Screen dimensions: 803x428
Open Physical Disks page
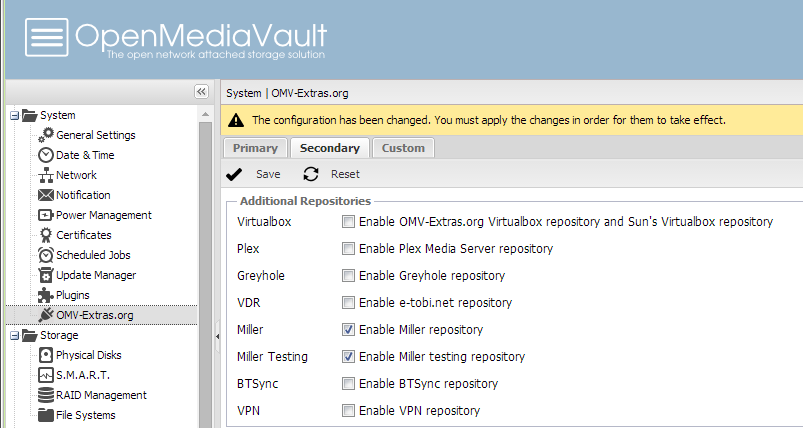click(89, 355)
